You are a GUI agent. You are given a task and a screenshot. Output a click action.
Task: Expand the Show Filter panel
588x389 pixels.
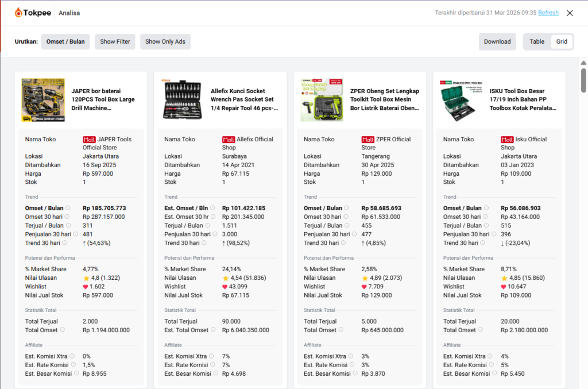pos(115,41)
